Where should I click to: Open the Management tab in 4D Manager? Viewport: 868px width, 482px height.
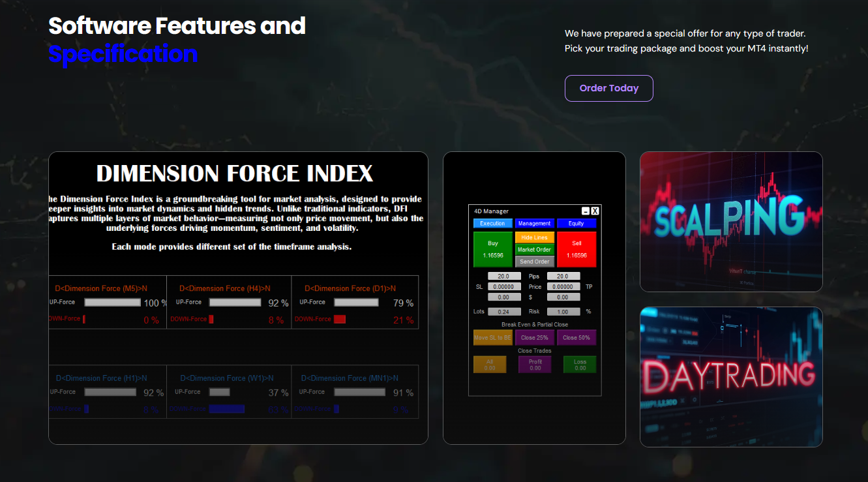(x=534, y=224)
